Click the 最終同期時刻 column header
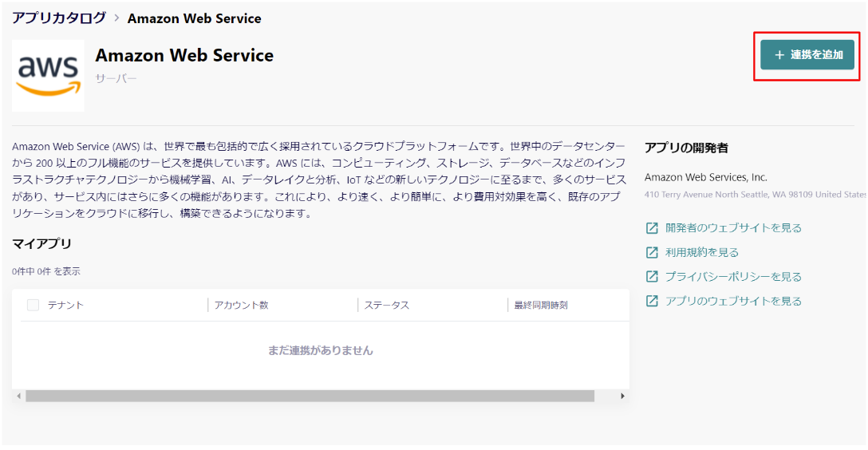The width and height of the screenshot is (868, 450). [541, 305]
